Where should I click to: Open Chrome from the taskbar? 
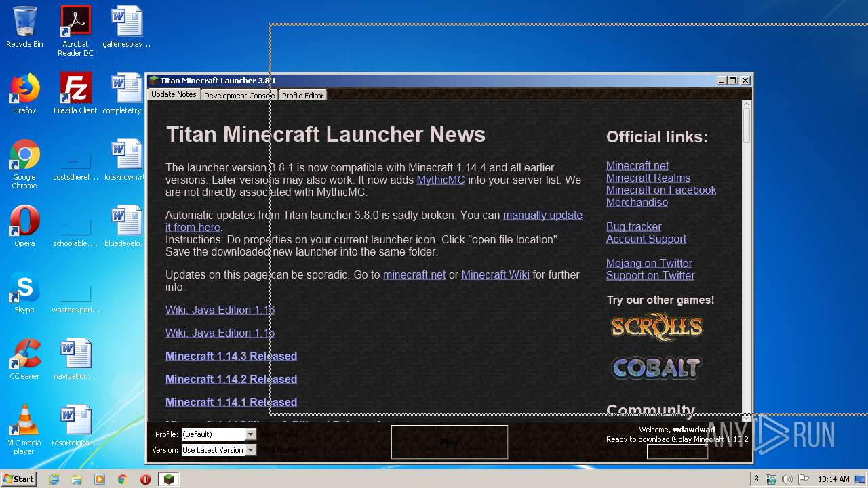pos(122,479)
